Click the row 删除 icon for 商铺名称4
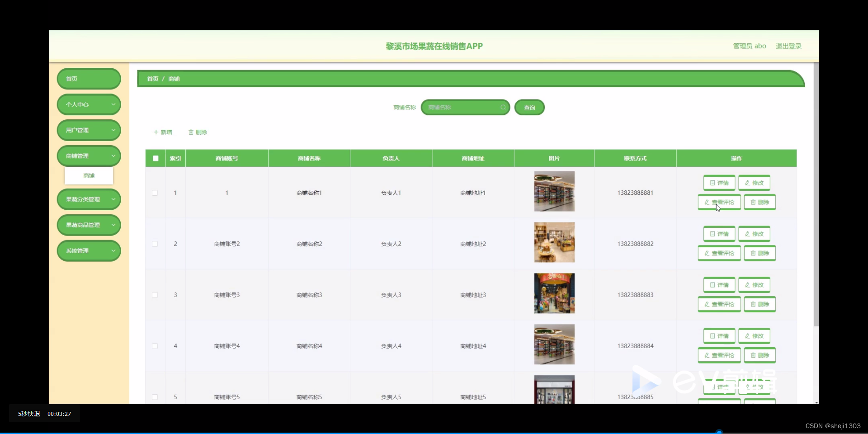 (759, 355)
